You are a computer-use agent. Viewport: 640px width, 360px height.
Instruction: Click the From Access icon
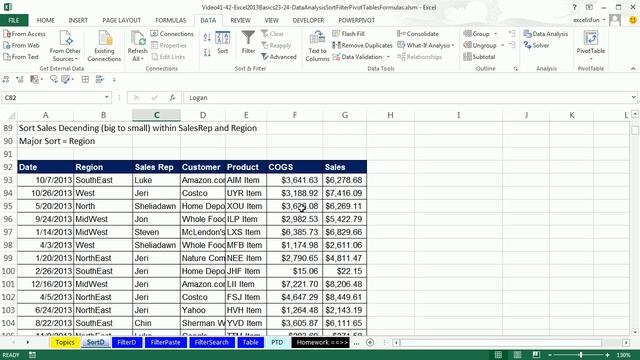7,34
